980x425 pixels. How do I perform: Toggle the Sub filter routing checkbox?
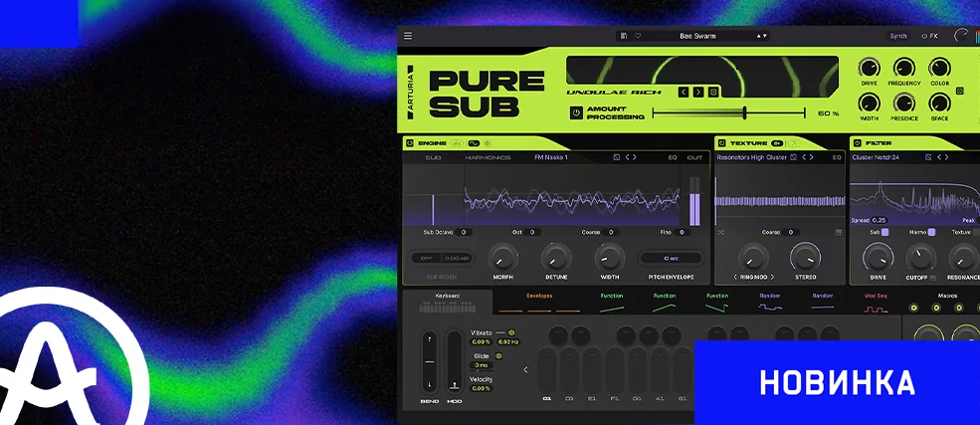884,232
